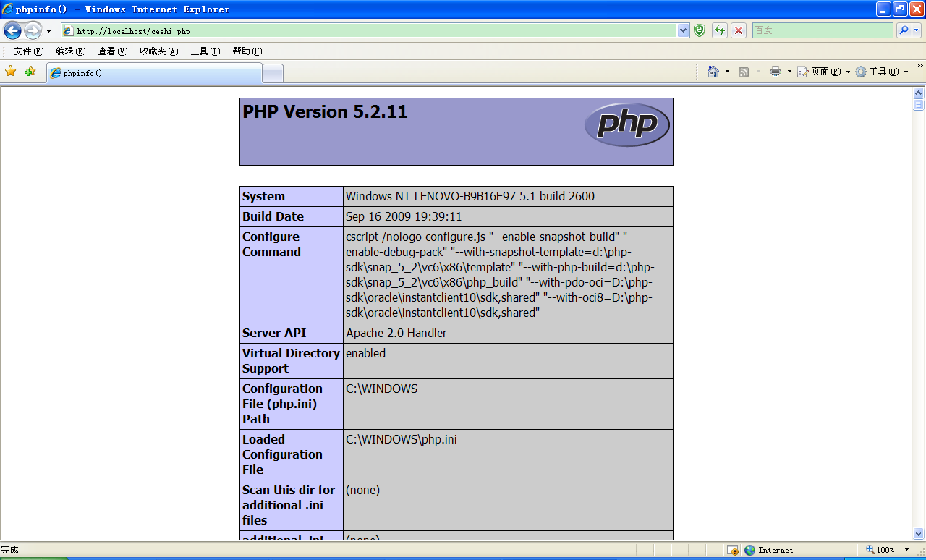Click the 'Configuration File (php.ini) Path' label

tap(282, 404)
